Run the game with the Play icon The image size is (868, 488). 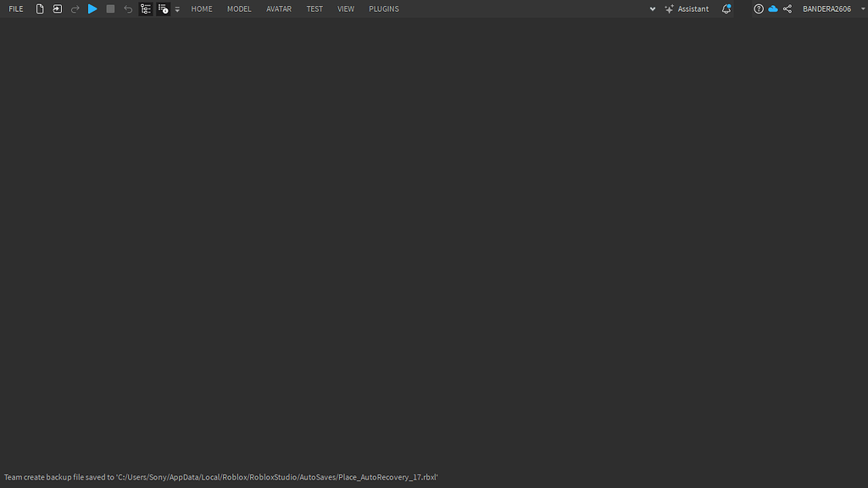point(92,8)
